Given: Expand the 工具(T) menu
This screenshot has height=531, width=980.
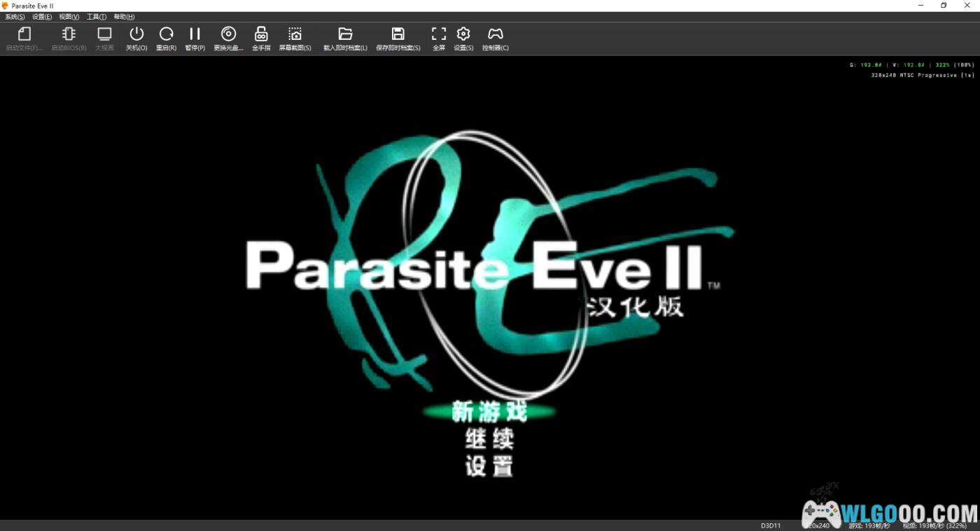Looking at the screenshot, I should (x=97, y=17).
